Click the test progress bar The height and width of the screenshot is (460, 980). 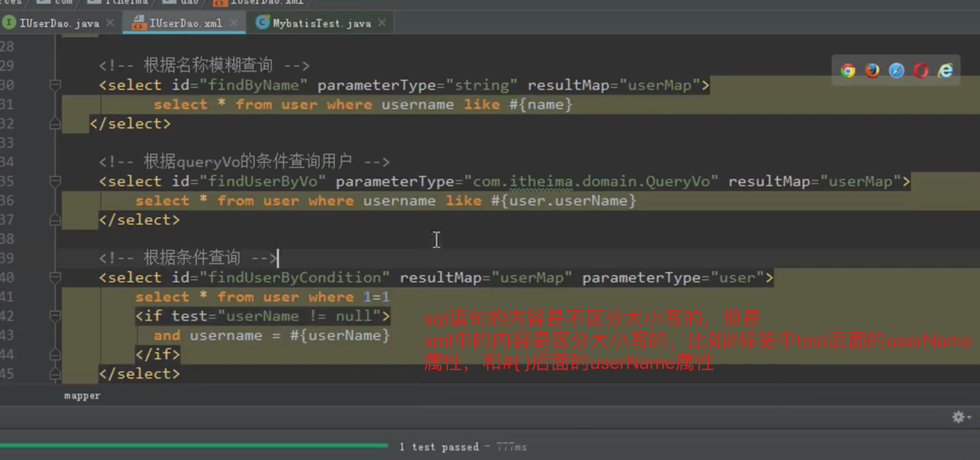coord(194,446)
